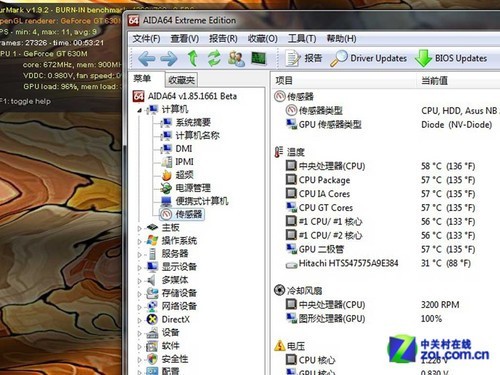Click the BIOS Updates button

click(x=451, y=58)
